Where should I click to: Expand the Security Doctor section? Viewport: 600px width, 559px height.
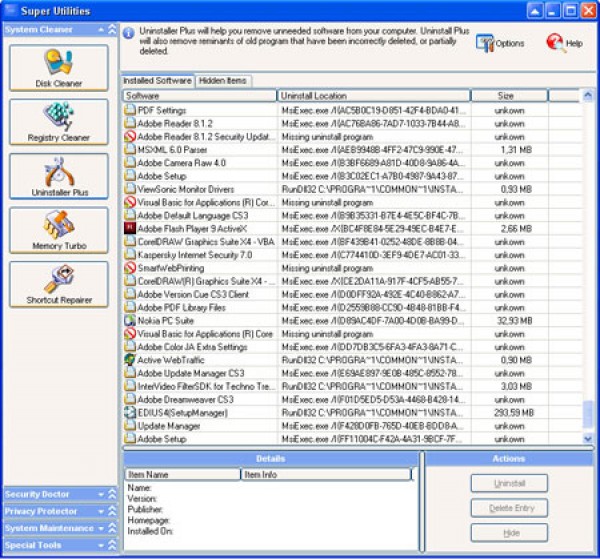[x=112, y=494]
